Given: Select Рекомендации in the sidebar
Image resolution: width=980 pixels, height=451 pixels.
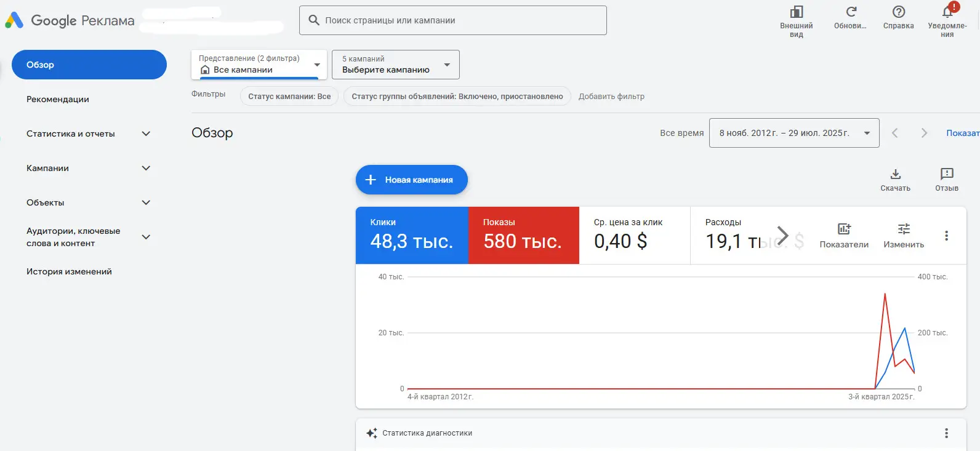Looking at the screenshot, I should [x=58, y=99].
